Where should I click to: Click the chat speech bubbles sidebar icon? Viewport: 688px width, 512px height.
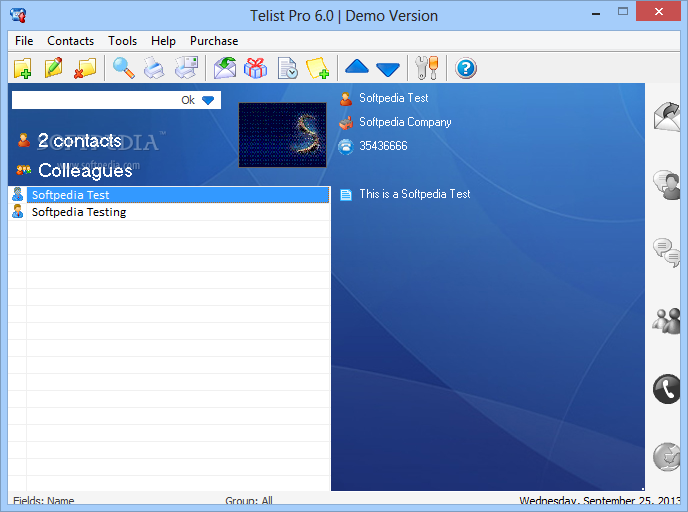667,253
